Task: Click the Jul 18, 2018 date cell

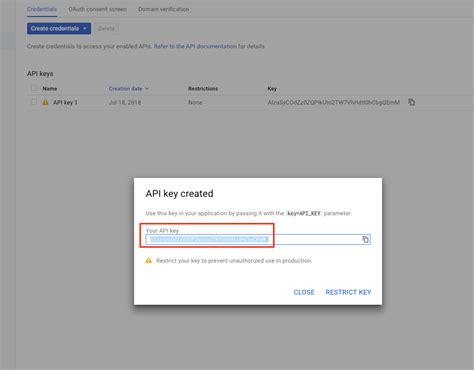Action: (125, 102)
